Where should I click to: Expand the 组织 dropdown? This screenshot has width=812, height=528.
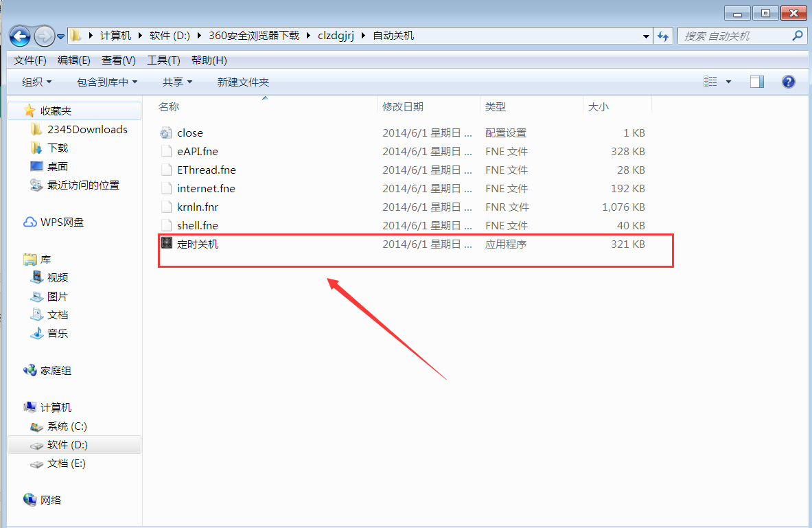(x=36, y=81)
